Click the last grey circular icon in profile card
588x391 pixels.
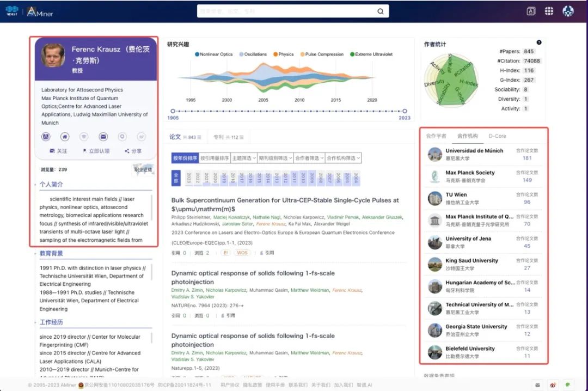point(142,137)
